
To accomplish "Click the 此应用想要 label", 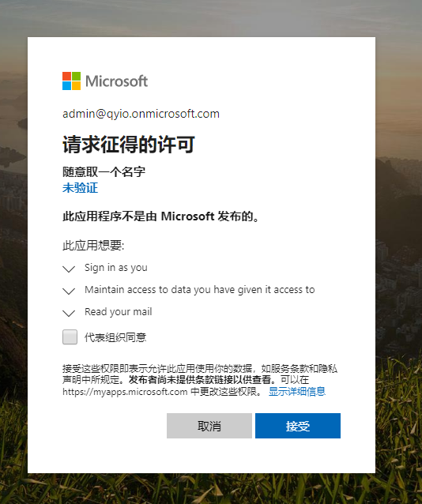I will (93, 246).
